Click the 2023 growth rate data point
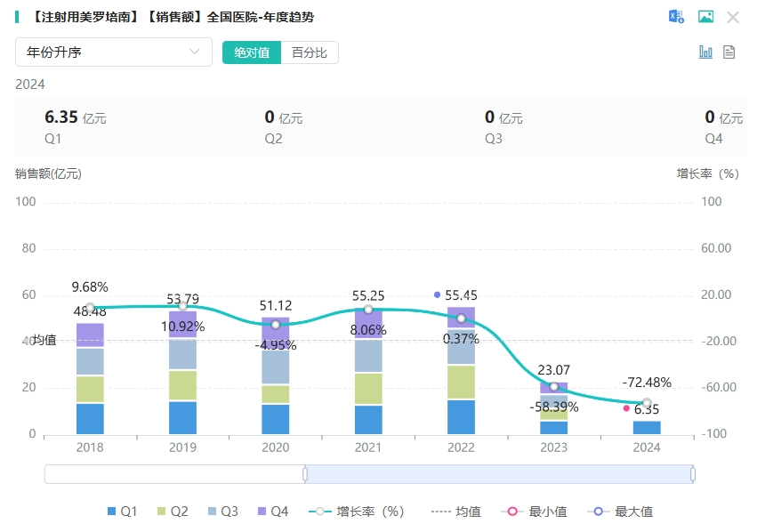The image size is (757, 532). click(x=553, y=387)
